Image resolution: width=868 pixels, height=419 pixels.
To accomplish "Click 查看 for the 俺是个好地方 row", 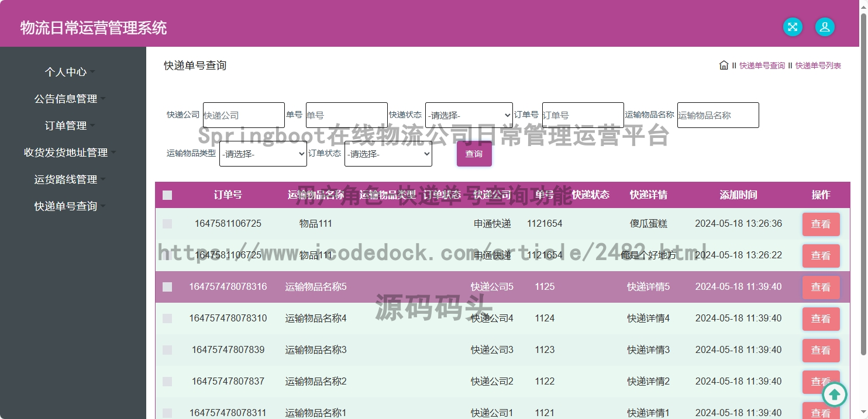I will 821,256.
